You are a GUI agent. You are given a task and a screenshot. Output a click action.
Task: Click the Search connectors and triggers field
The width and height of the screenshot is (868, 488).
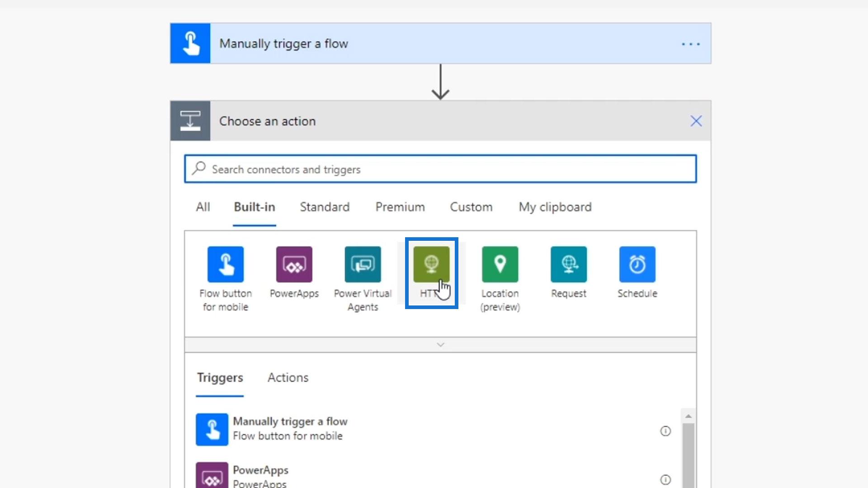(440, 169)
